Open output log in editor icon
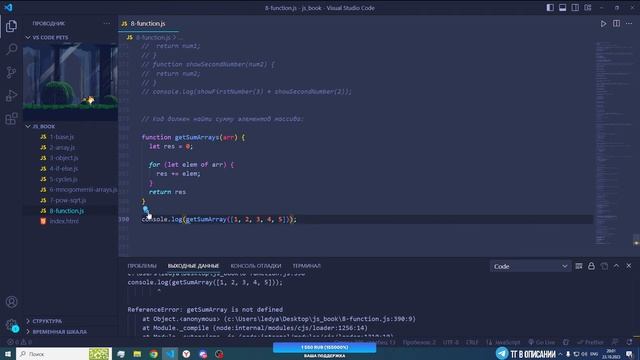This screenshot has height=360, width=640. point(604,266)
